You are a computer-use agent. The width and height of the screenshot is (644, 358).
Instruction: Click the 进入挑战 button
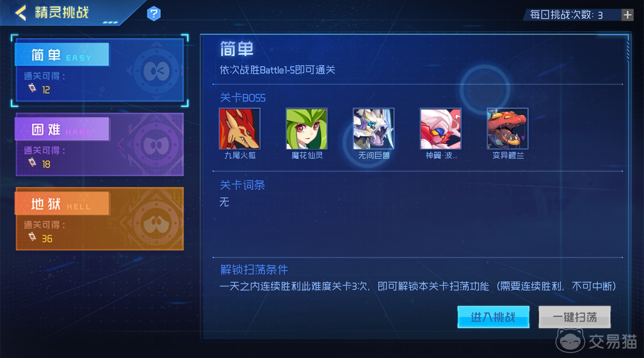[x=493, y=317]
